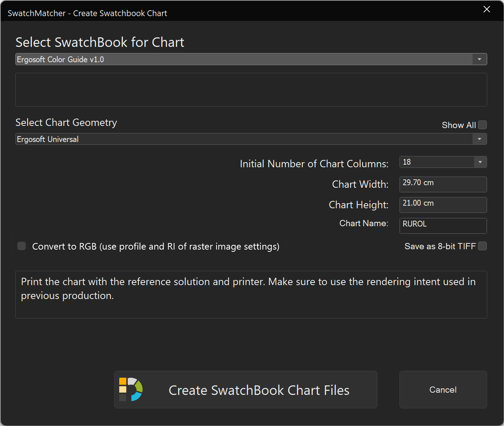The height and width of the screenshot is (426, 504).
Task: Enable the Show All checkbox
Action: pos(482,125)
